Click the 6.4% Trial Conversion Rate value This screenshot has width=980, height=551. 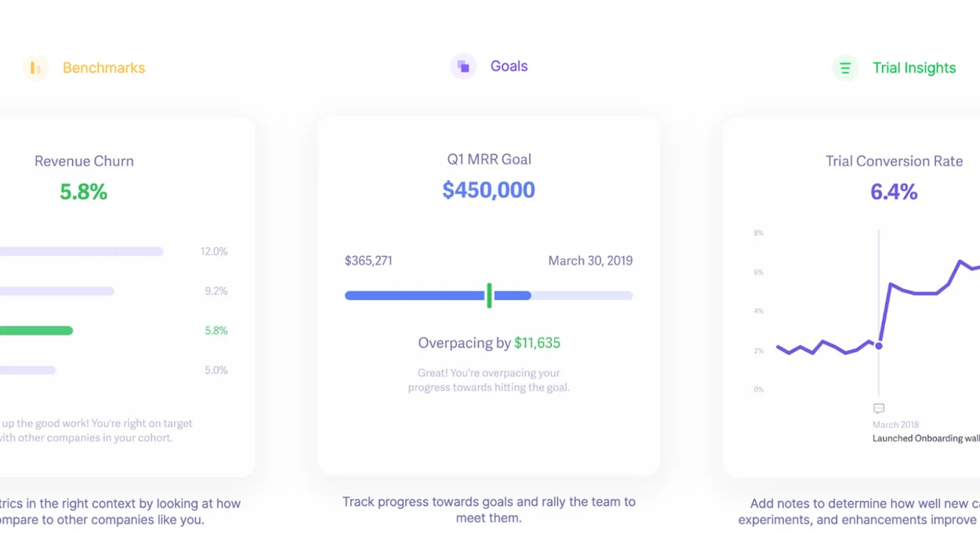(x=893, y=192)
